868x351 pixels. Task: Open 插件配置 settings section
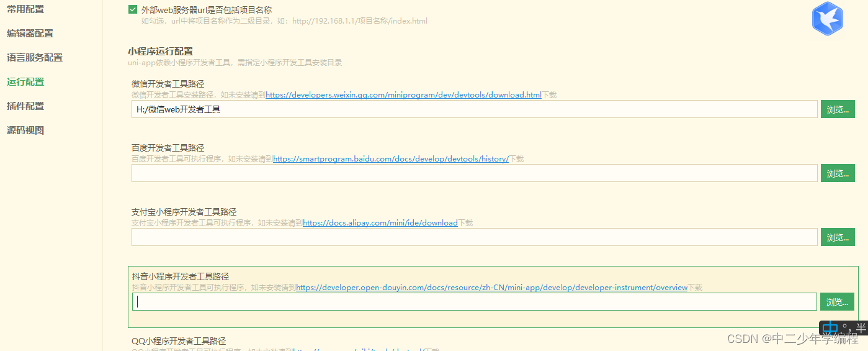coord(25,106)
